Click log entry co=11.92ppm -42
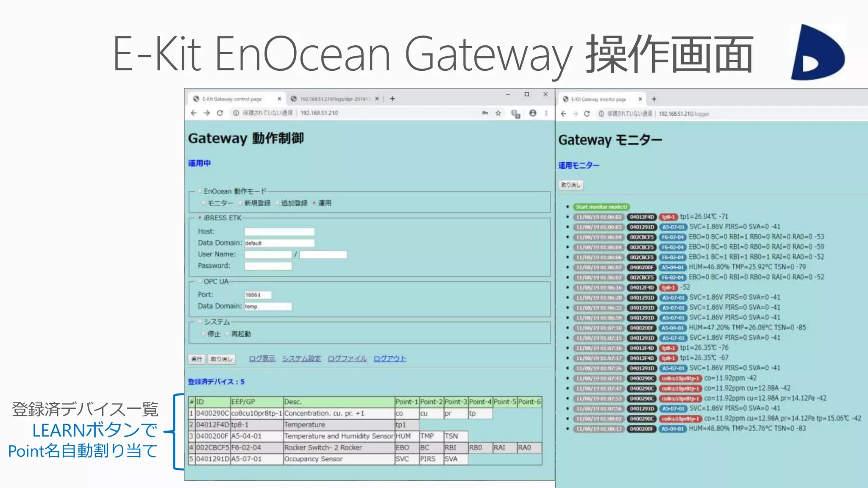 [730, 378]
